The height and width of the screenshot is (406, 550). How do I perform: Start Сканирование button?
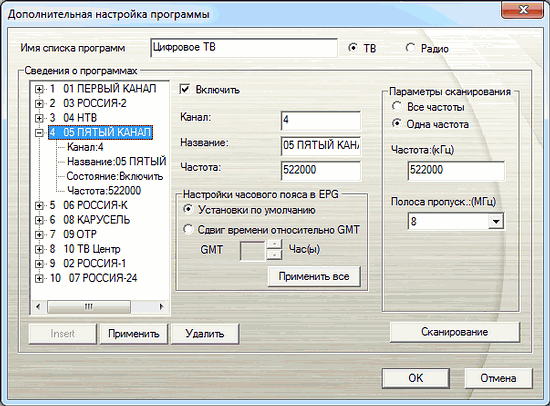point(455,332)
